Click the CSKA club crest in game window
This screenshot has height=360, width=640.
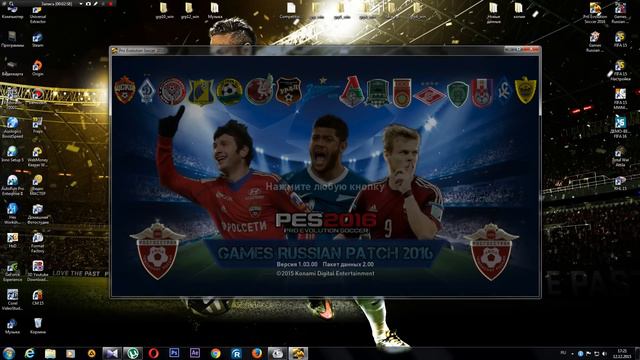(125, 89)
